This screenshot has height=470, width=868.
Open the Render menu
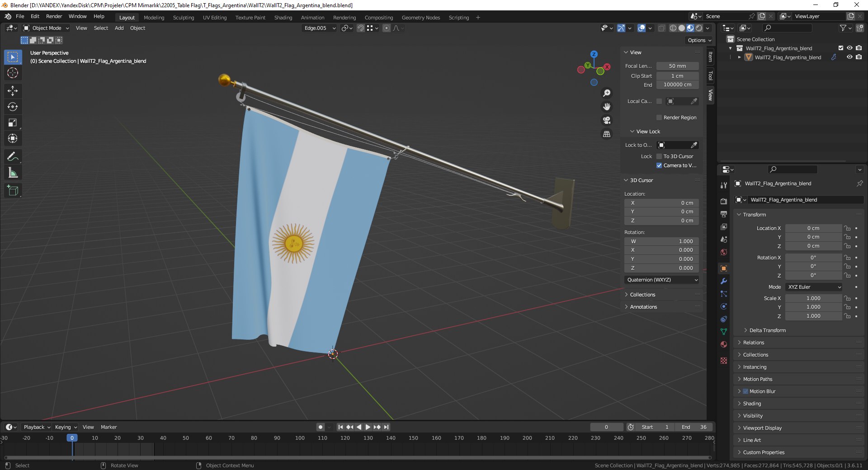pyautogui.click(x=54, y=16)
